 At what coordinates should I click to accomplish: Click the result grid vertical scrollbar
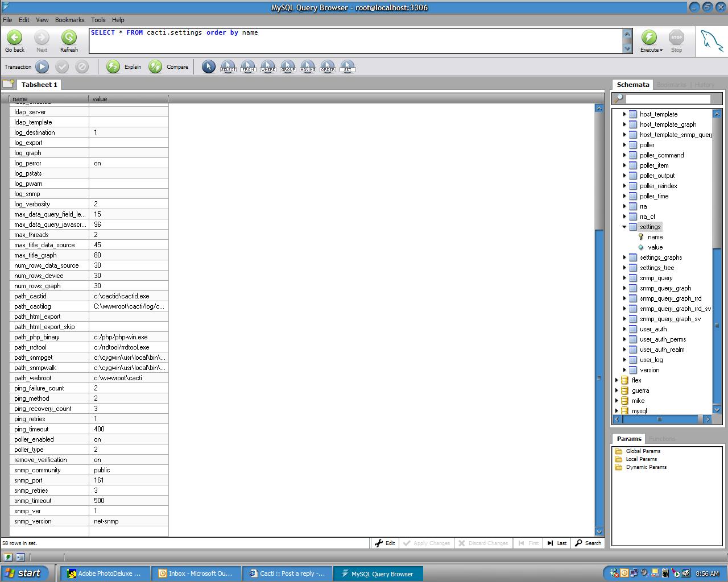click(599, 320)
